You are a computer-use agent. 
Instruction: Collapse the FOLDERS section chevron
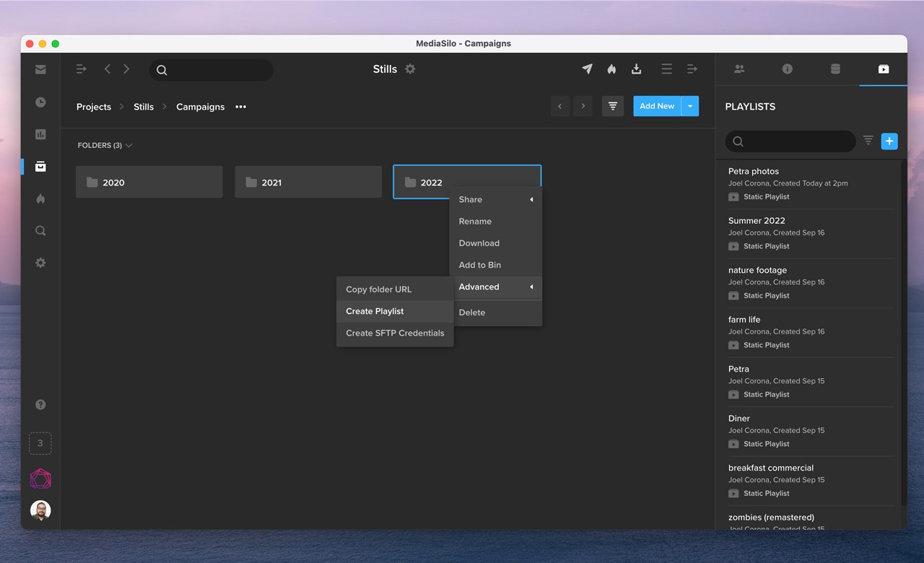(128, 145)
